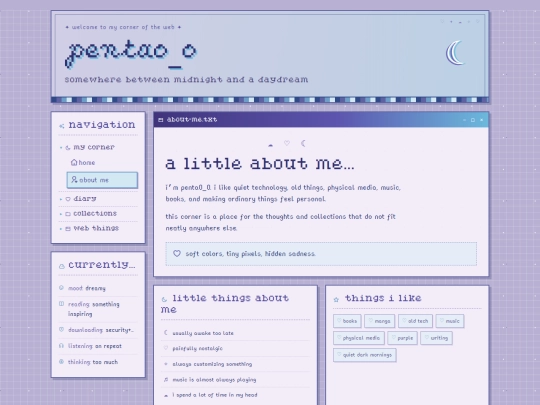Select the books tag

coord(347,321)
